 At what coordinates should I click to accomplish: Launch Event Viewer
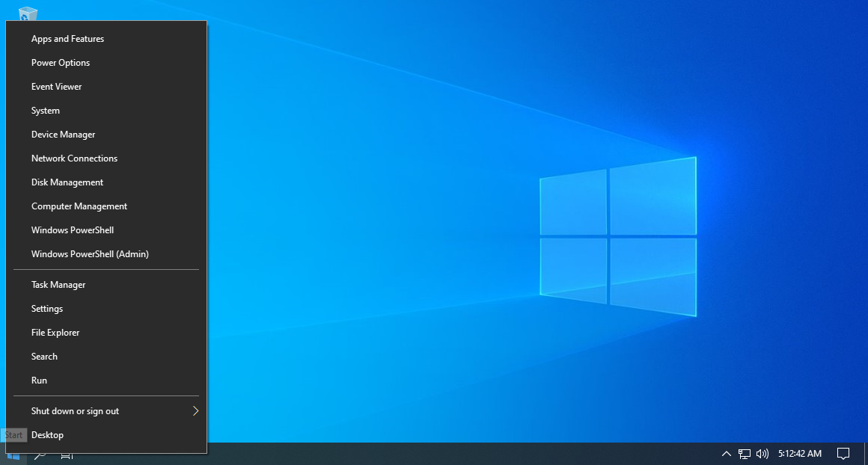tap(106, 86)
